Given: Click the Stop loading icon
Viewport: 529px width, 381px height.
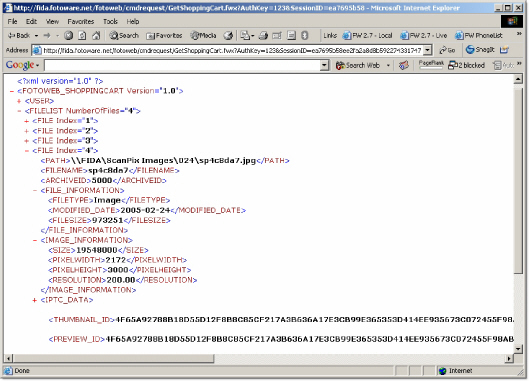Looking at the screenshot, I should click(68, 35).
